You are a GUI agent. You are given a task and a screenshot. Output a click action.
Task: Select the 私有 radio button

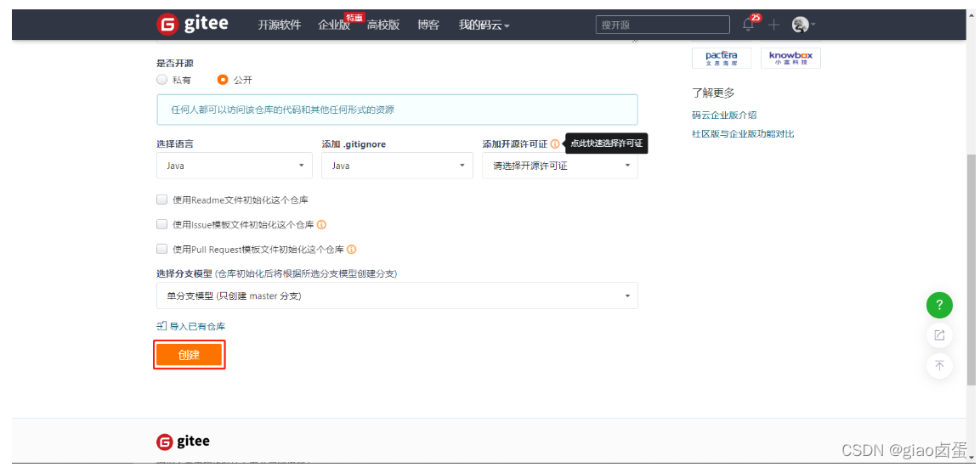point(161,80)
